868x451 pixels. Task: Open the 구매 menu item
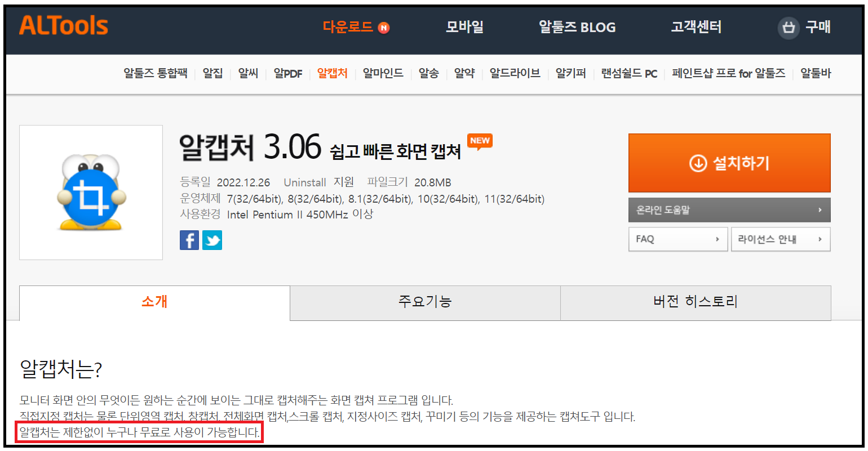[x=818, y=26]
